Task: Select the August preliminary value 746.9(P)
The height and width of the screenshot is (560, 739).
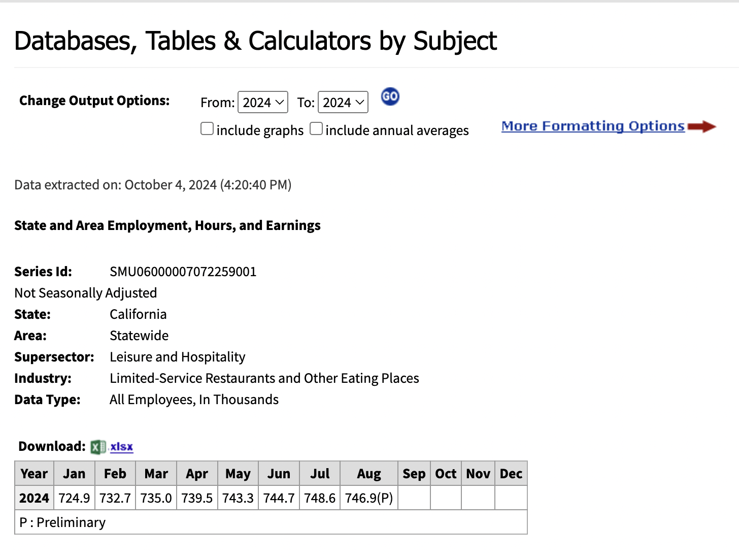Action: [x=369, y=498]
